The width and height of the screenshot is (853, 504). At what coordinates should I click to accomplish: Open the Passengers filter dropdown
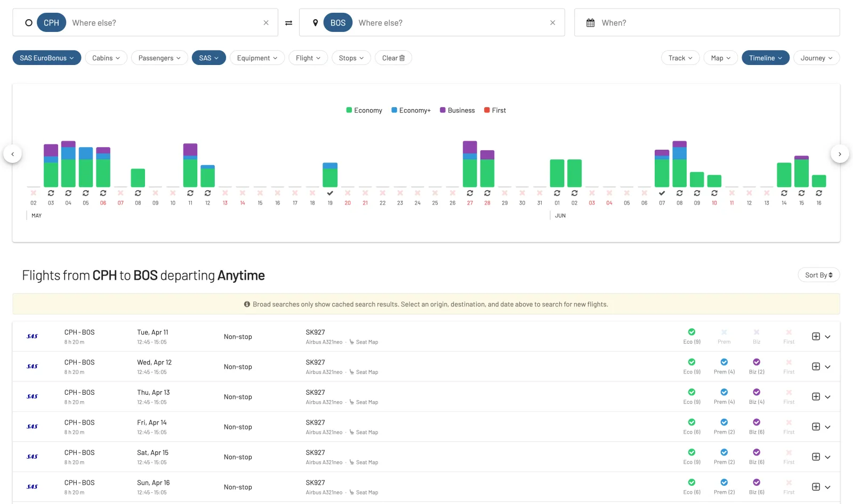(159, 58)
